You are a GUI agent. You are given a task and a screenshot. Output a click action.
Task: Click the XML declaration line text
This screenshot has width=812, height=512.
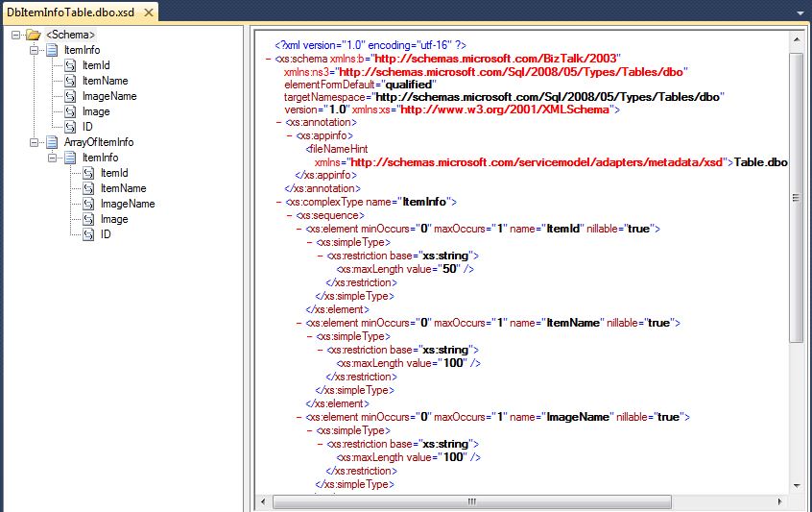[370, 45]
